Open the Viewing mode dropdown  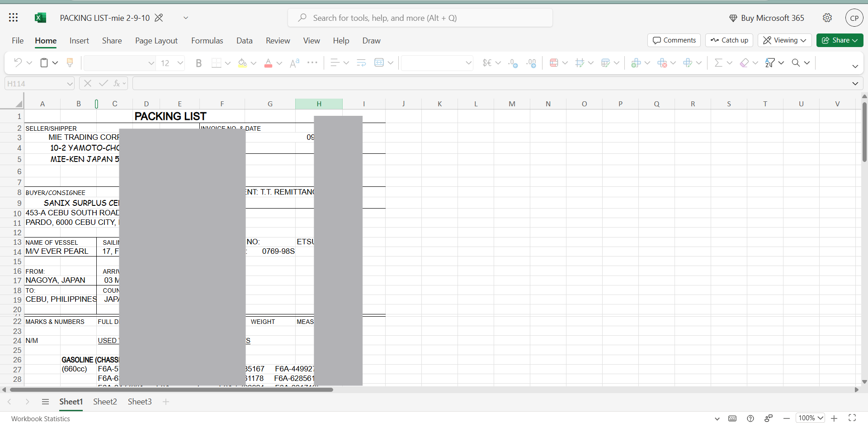pos(785,40)
